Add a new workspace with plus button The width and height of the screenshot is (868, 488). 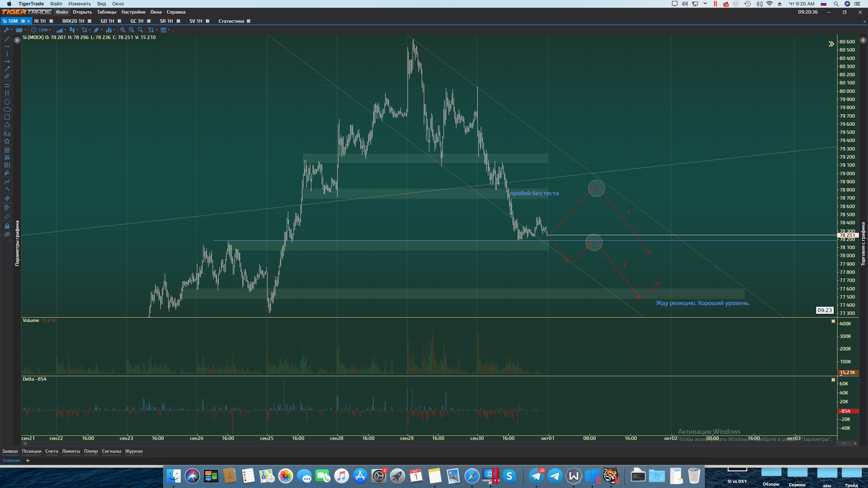[x=28, y=461]
